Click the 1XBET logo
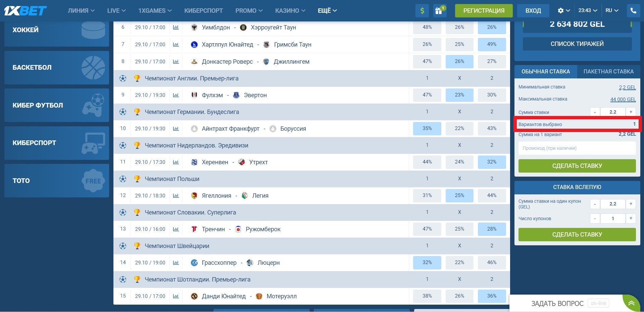Screen dimensions: 644x312 coord(26,11)
